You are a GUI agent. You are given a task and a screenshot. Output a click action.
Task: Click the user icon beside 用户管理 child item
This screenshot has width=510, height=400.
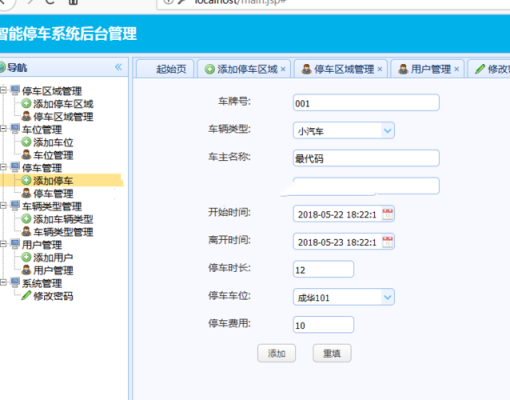click(x=26, y=270)
